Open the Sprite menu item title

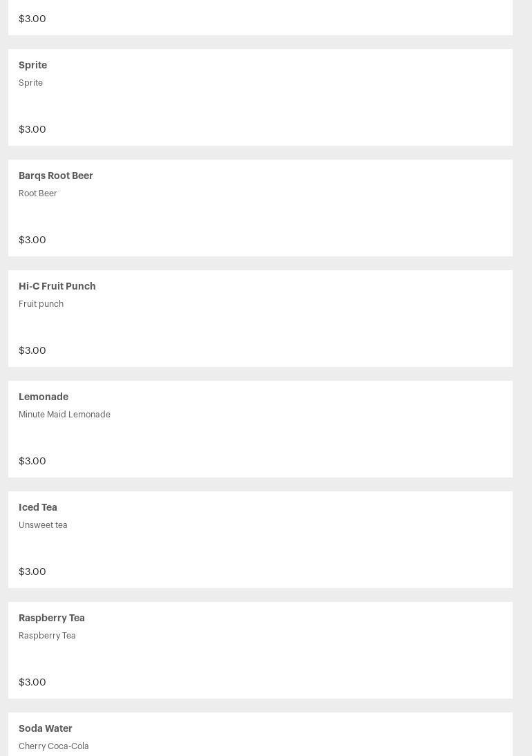pos(32,65)
